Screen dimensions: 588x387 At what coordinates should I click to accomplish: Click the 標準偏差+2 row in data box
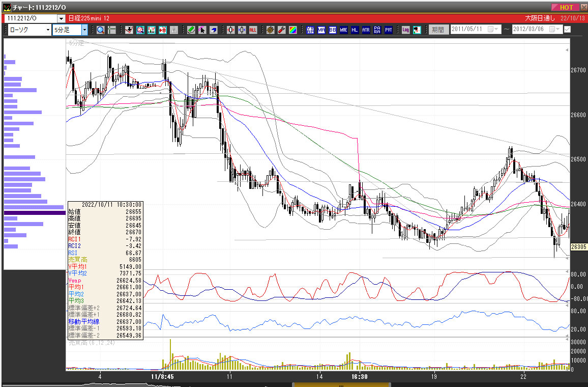point(105,308)
